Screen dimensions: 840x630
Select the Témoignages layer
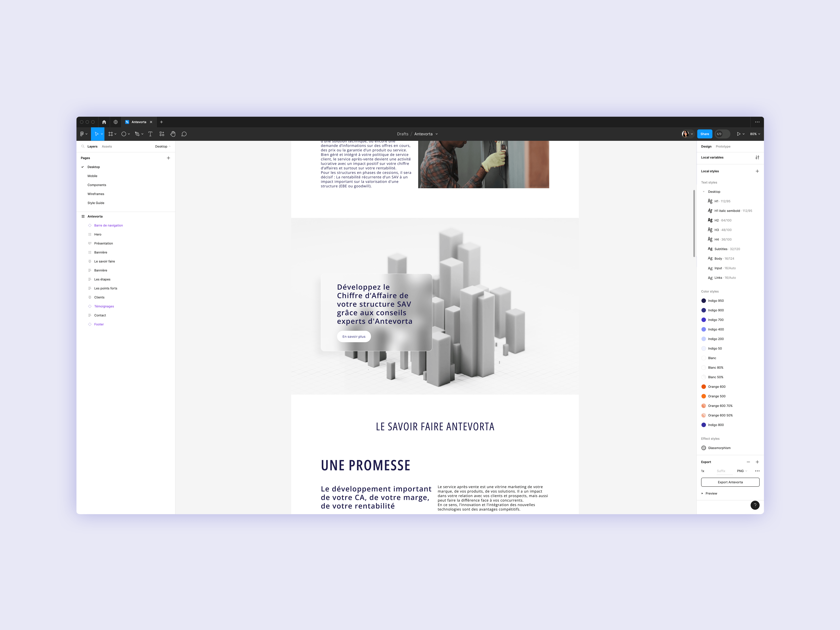104,306
